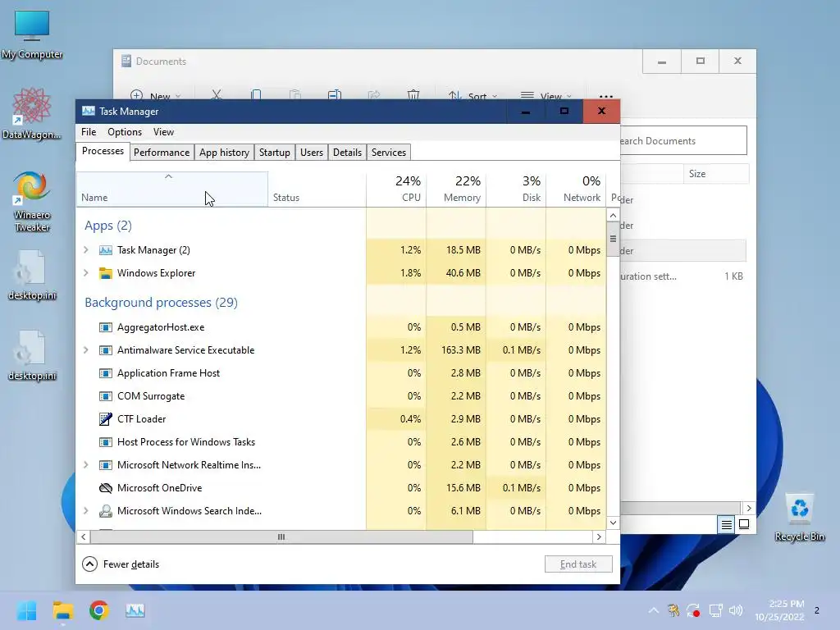Sort processes by CPU column header
The width and height of the screenshot is (840, 630).
pos(396,189)
